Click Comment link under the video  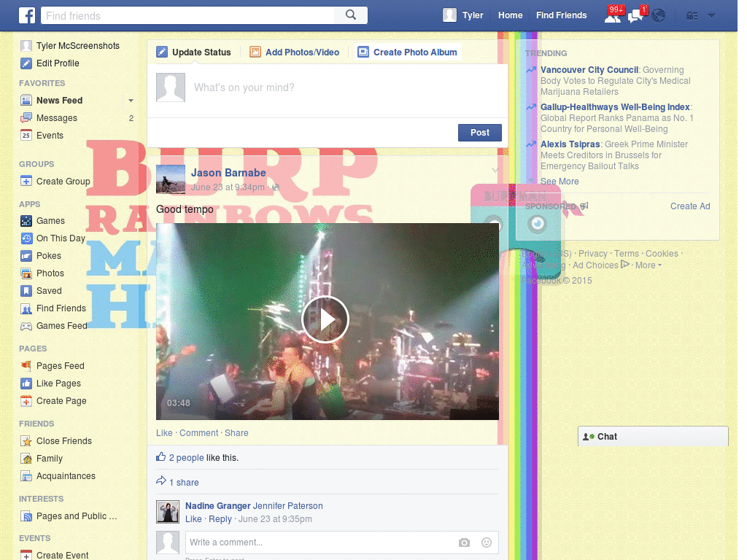click(198, 433)
